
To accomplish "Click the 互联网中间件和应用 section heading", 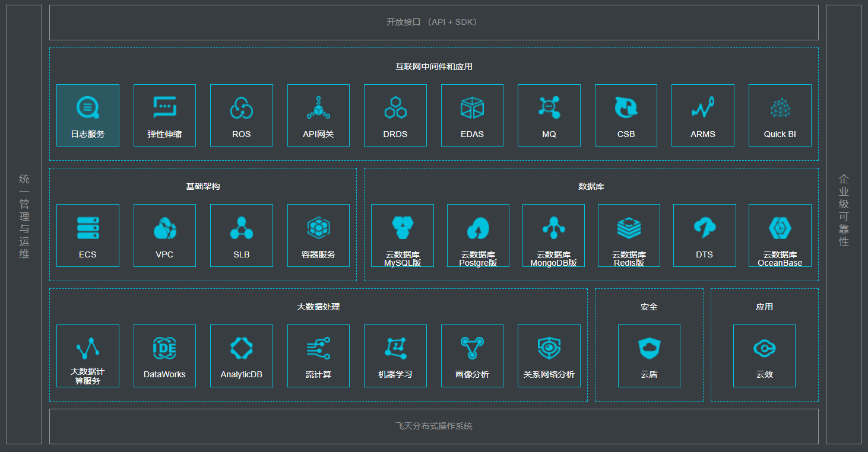I will pos(434,66).
